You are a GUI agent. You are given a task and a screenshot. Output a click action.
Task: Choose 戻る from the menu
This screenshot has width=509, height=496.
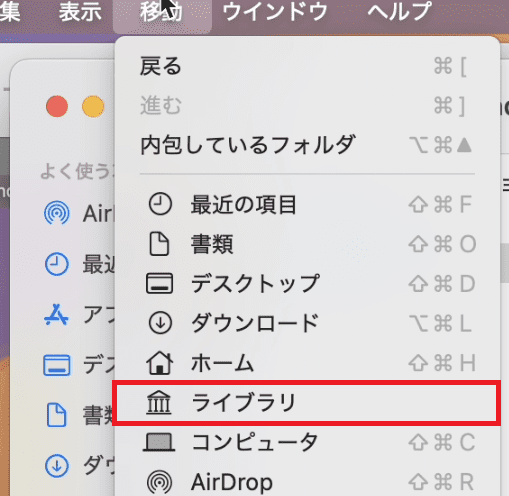(307, 66)
